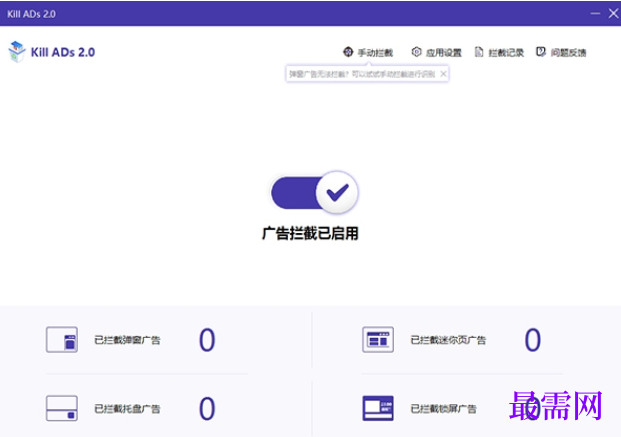The image size is (621, 437).
Task: Click the 已拦截托盘广告 label
Action: 127,408
